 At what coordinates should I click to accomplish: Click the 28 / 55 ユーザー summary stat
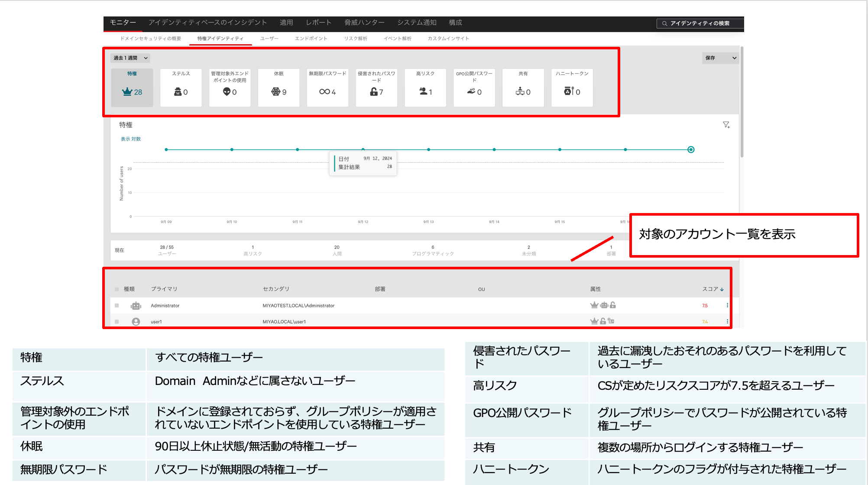coord(167,250)
